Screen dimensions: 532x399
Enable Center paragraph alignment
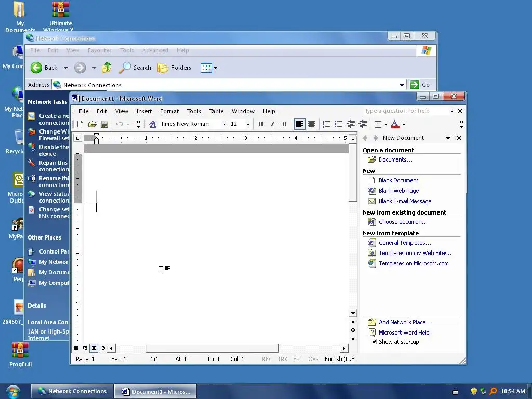(x=311, y=124)
